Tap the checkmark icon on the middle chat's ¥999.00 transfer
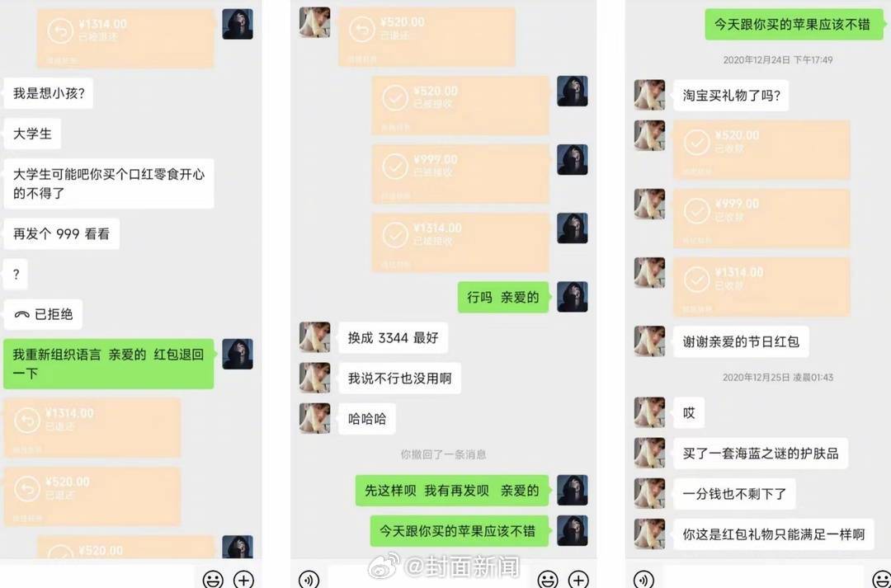Screen dimensions: 891x588 click(x=395, y=167)
